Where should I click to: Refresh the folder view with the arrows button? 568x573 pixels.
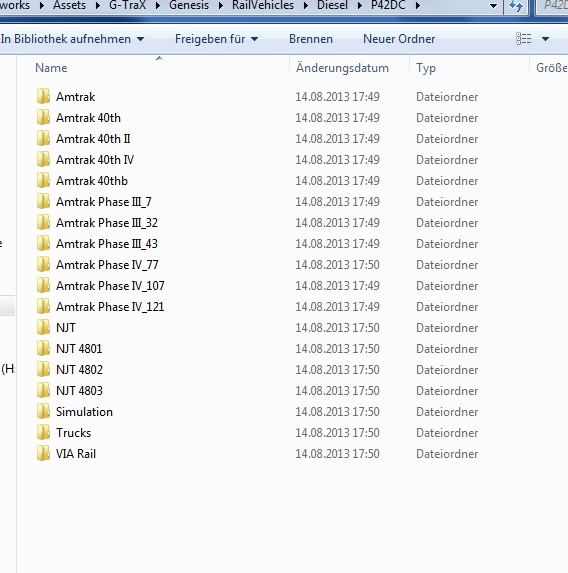pos(516,6)
